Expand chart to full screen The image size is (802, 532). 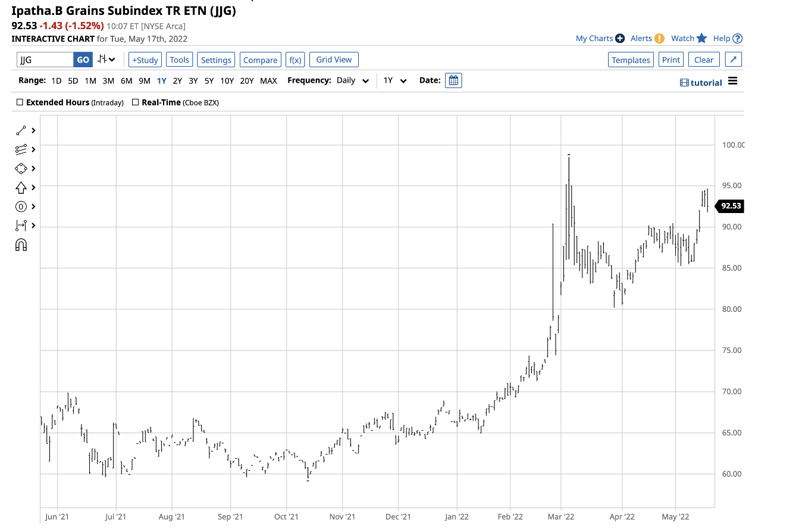pos(734,60)
